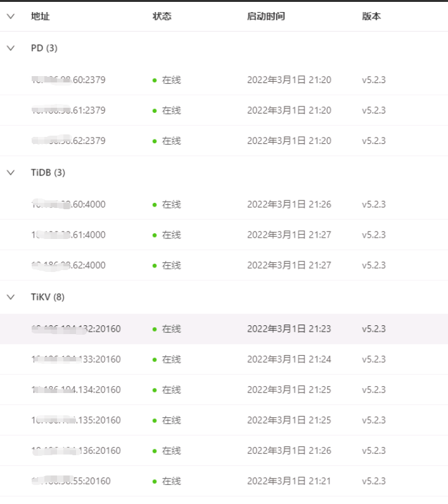Screen dimensions: 448x504
Task: Select the TiKV address ending in 136:20160
Action: (76, 450)
